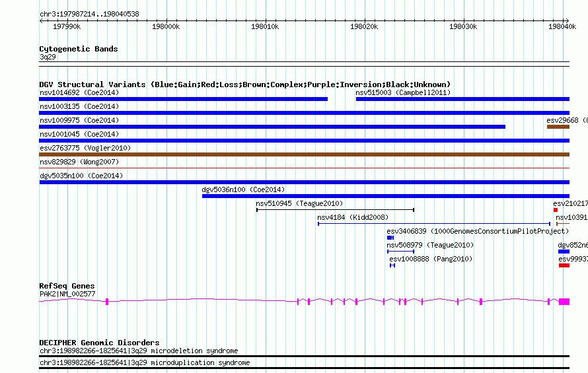Click the red esv210217 loss marker

click(x=556, y=210)
